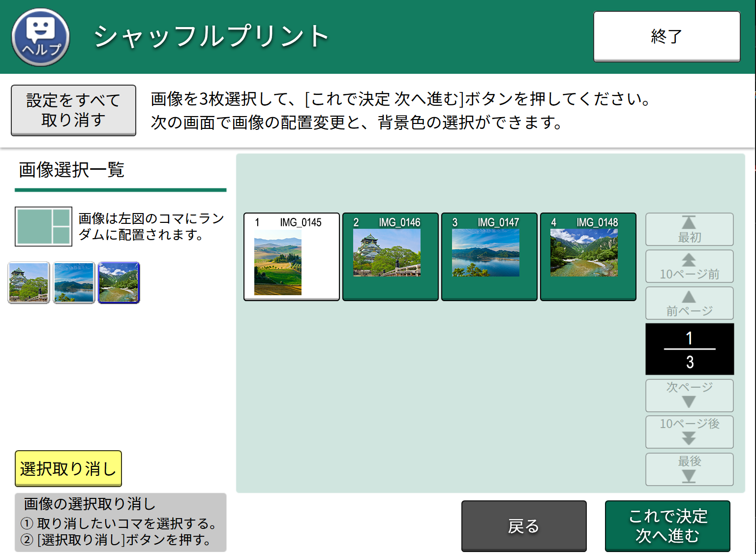Click 設定をすべて取り消す to cancel all settings
Viewport: 756px width, 554px height.
tap(73, 110)
